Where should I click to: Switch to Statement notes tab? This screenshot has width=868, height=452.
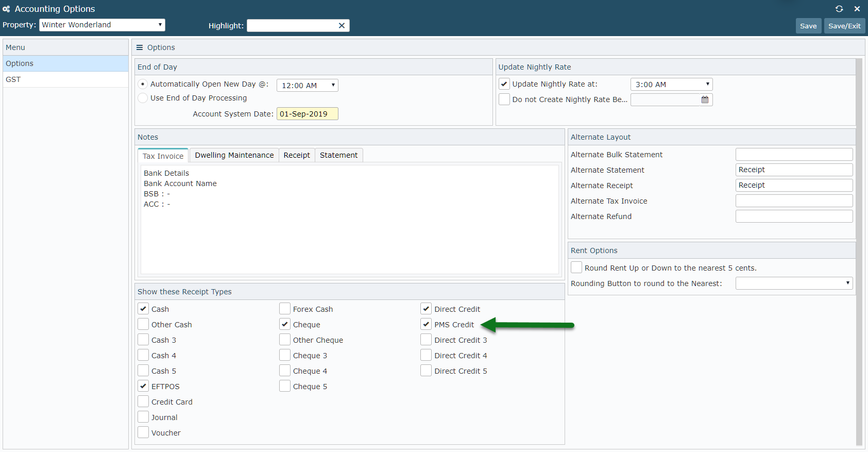339,155
